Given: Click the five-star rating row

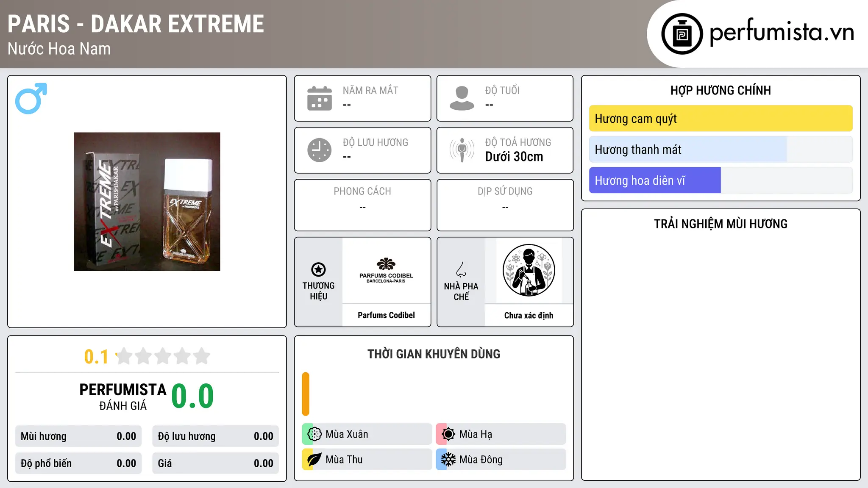Looking at the screenshot, I should point(163,356).
